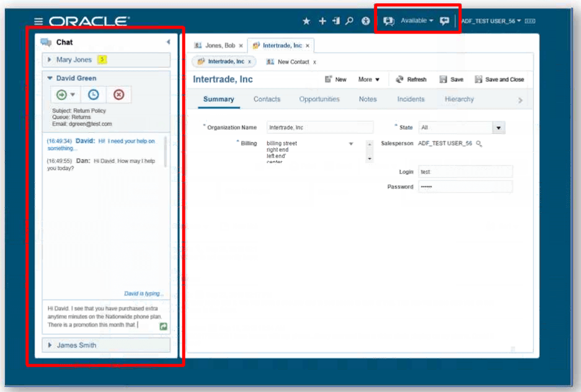This screenshot has height=392, width=581.
Task: Open the Opportunities tab
Action: pos(319,99)
